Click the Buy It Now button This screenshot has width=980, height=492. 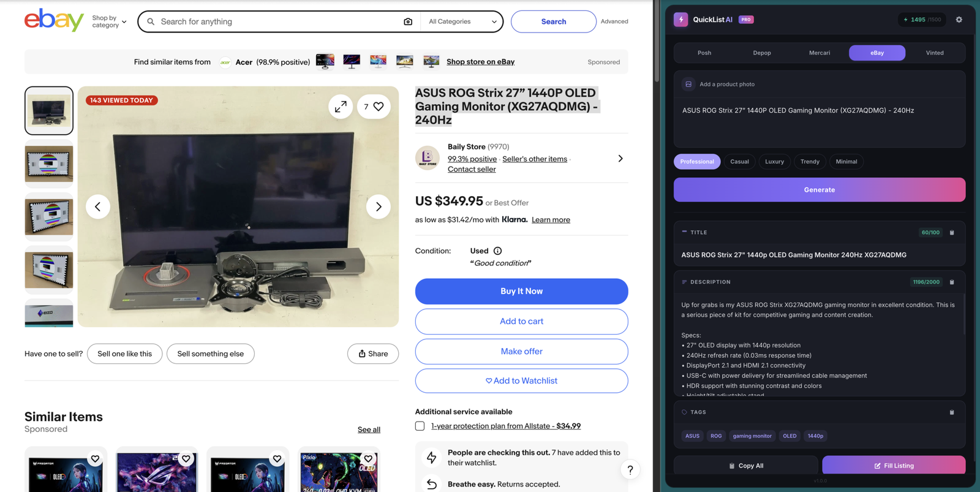pyautogui.click(x=521, y=292)
